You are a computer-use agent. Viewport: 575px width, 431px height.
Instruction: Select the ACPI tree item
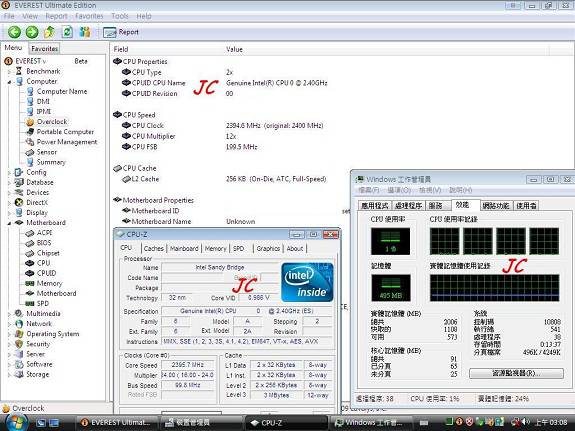(44, 233)
